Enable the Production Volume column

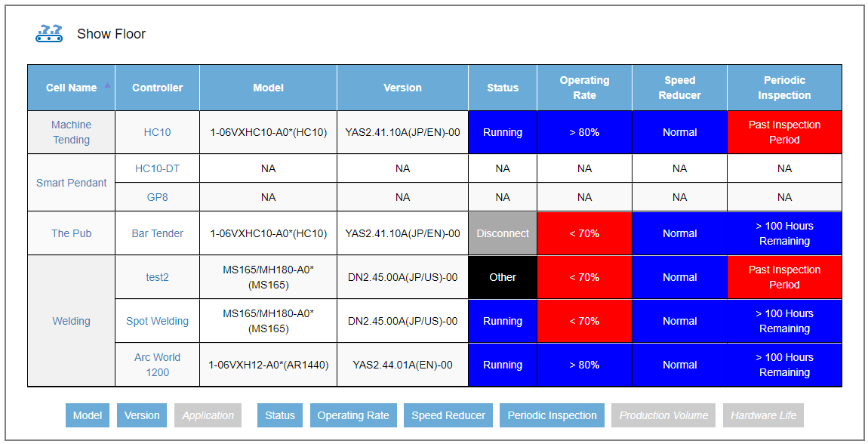[663, 415]
